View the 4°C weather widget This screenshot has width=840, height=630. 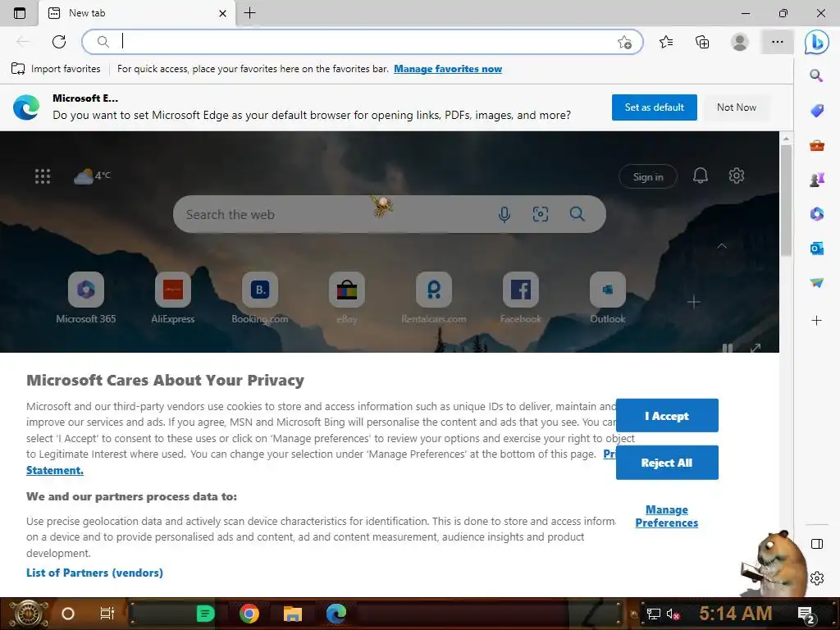point(92,176)
